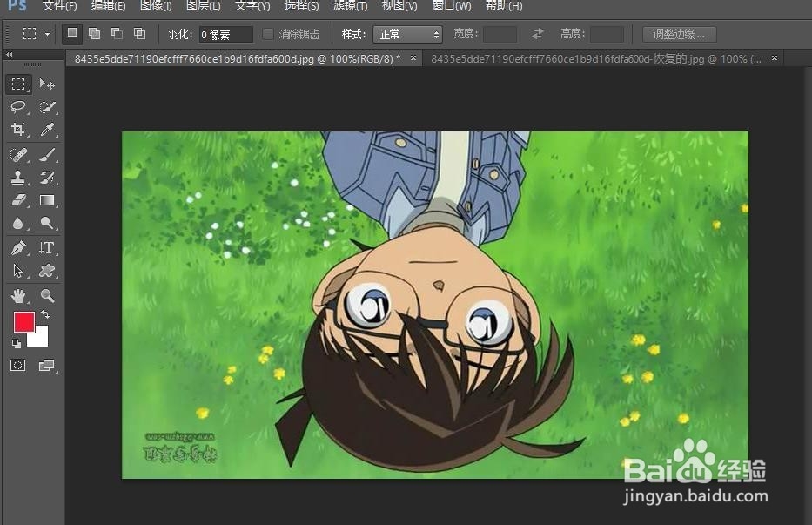
Task: Open the 窗口(W) menu
Action: tap(452, 6)
